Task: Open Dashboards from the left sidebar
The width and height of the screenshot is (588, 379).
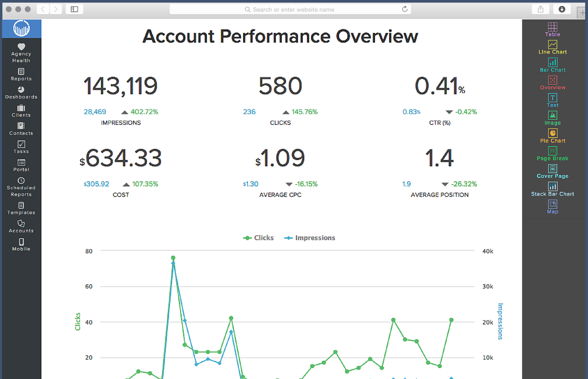Action: coord(21,92)
